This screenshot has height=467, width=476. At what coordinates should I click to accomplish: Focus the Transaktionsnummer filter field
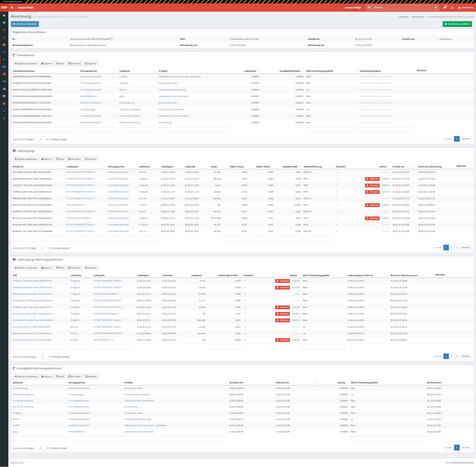[45, 130]
